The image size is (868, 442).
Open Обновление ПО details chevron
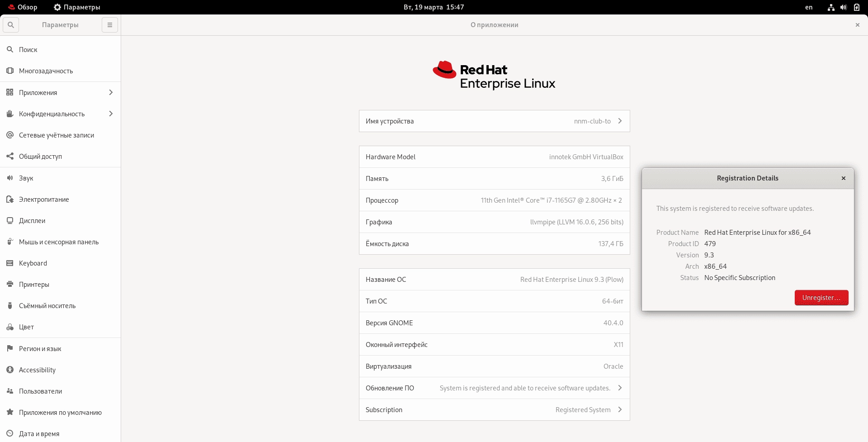click(x=620, y=388)
